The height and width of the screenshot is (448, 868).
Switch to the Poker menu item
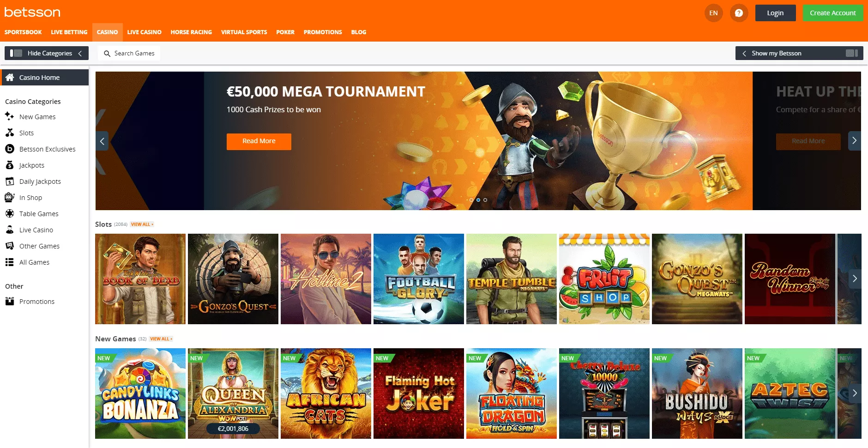point(285,32)
